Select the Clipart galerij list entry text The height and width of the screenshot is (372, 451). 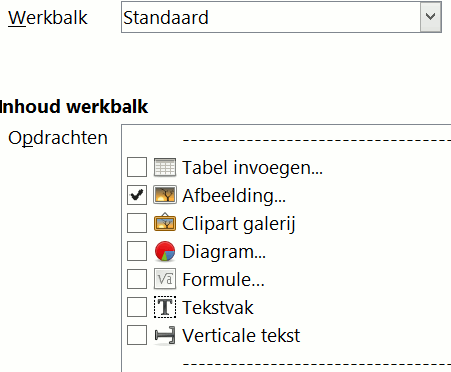(239, 224)
